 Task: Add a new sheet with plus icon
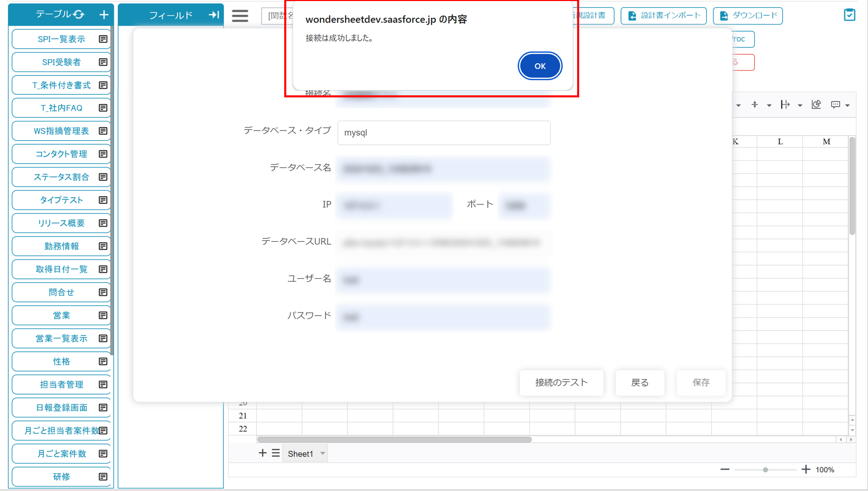click(x=262, y=453)
